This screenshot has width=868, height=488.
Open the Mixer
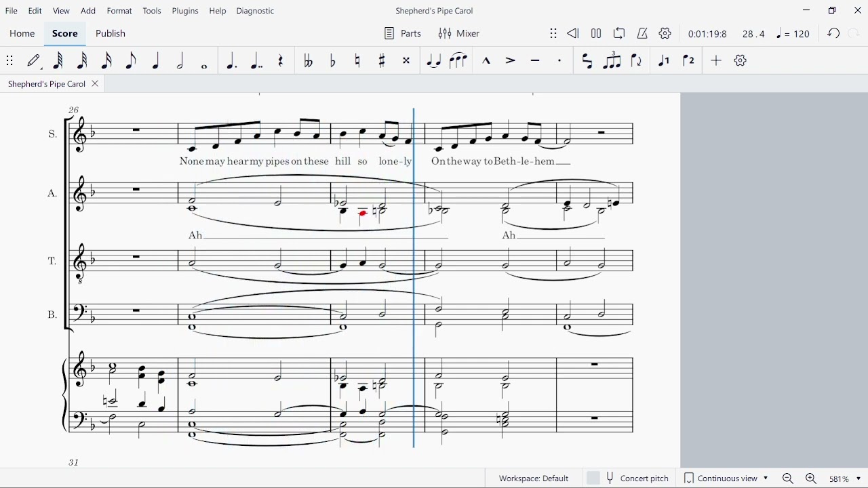coord(459,33)
